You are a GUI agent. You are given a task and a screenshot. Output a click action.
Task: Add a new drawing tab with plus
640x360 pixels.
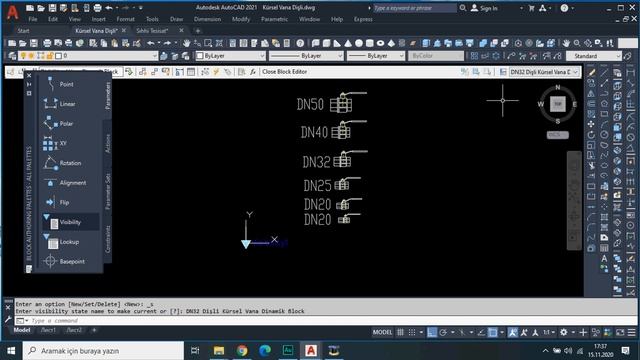(x=198, y=31)
